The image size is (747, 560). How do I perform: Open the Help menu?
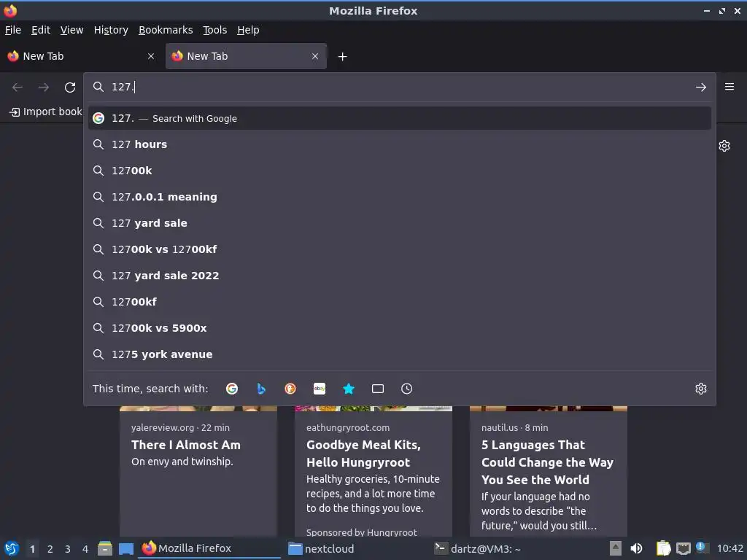(x=248, y=30)
